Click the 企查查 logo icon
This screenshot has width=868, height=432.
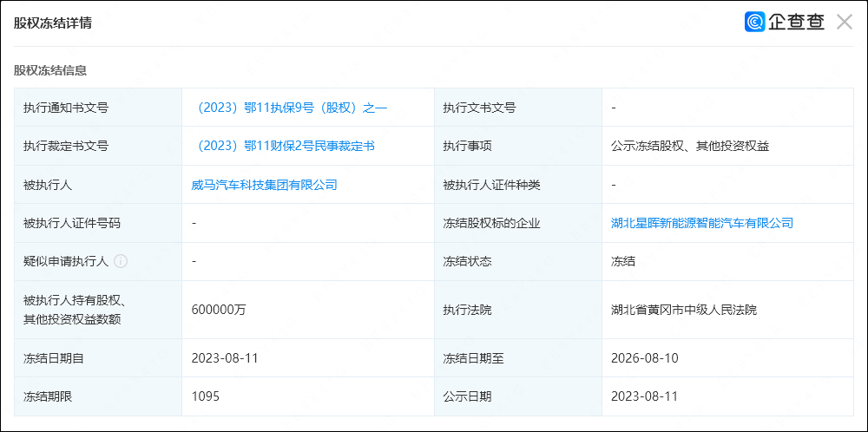754,23
